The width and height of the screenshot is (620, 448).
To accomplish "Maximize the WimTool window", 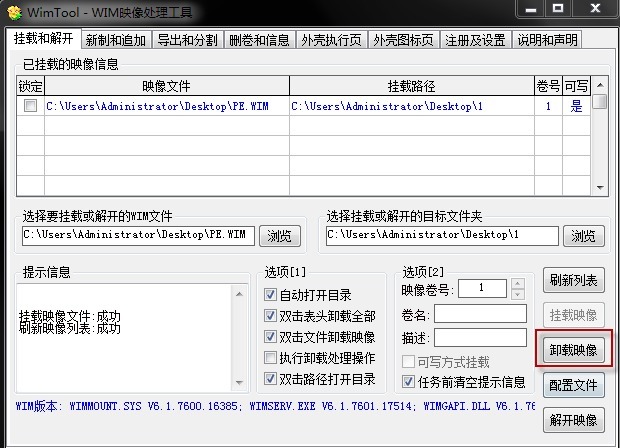I will point(558,9).
